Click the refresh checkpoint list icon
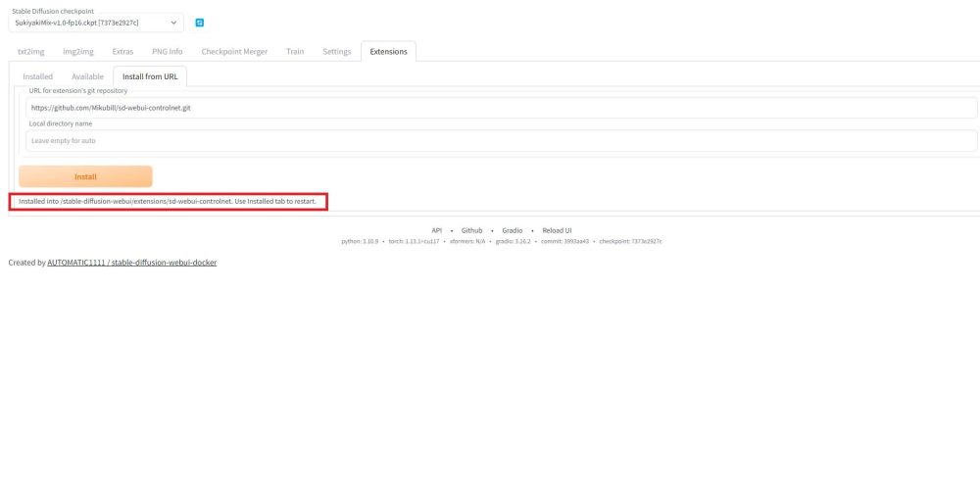Viewport: 980px width, 485px height. point(200,23)
